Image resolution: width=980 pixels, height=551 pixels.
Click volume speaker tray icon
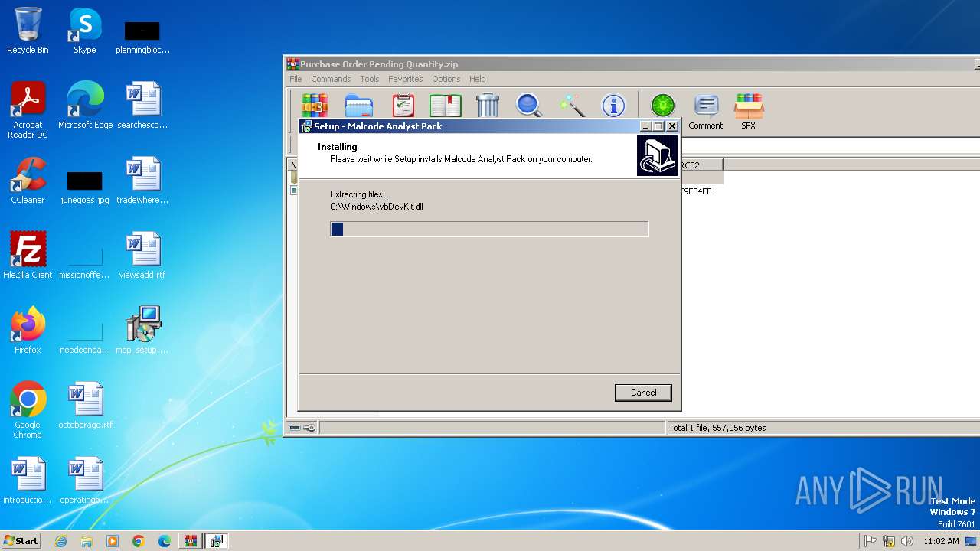point(907,541)
